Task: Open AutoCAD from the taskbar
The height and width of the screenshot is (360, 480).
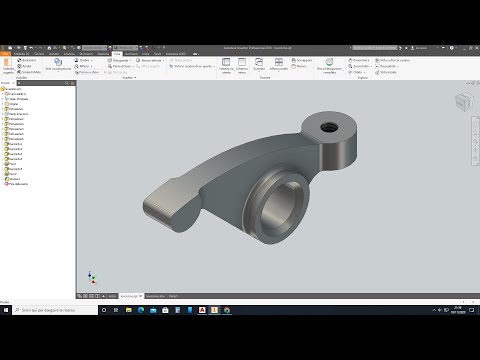Action: pos(202,310)
